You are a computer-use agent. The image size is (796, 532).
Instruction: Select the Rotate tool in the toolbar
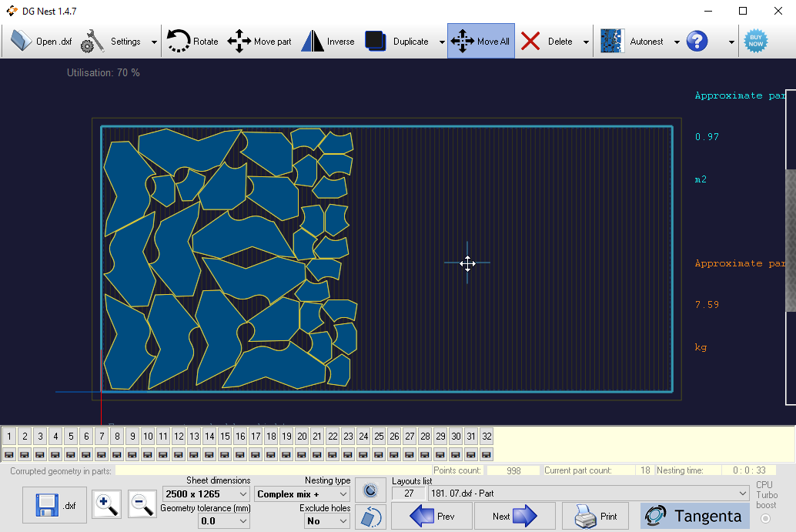[192, 41]
